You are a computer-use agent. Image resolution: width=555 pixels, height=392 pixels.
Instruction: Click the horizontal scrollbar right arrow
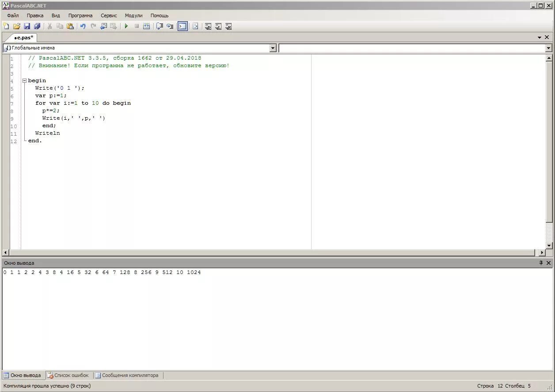(542, 253)
